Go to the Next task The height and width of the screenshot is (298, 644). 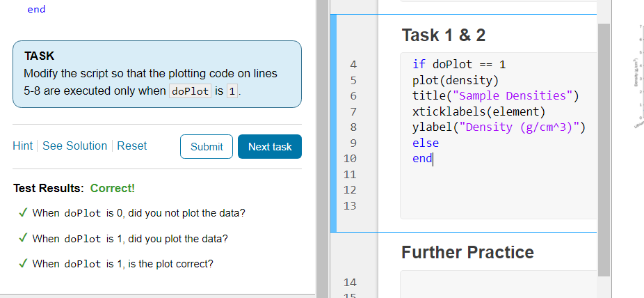tap(269, 146)
